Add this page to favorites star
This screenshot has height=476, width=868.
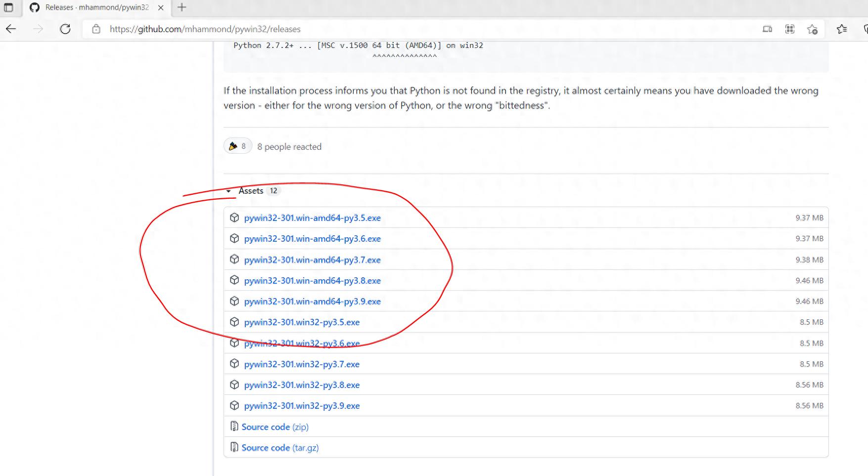click(x=812, y=29)
